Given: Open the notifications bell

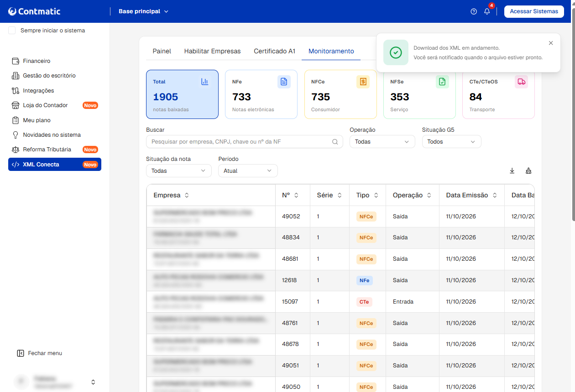Looking at the screenshot, I should pos(487,11).
